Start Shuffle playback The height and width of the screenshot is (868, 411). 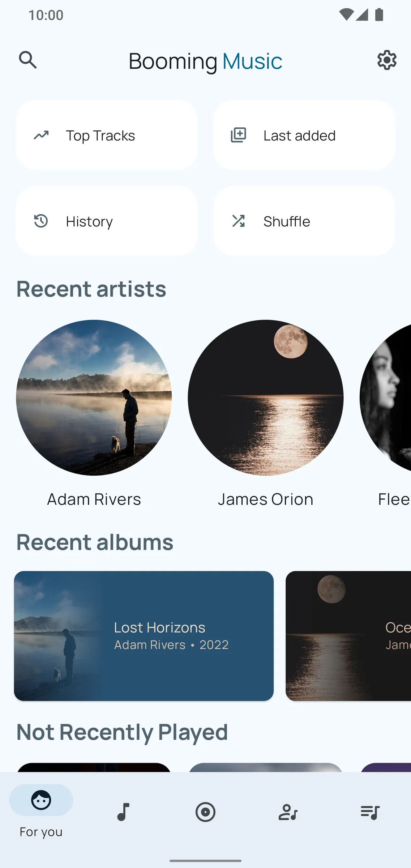304,221
